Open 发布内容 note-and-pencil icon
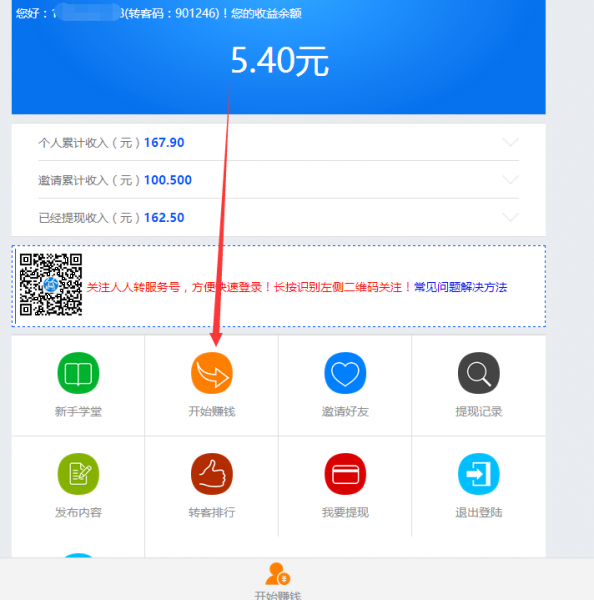 tap(78, 474)
